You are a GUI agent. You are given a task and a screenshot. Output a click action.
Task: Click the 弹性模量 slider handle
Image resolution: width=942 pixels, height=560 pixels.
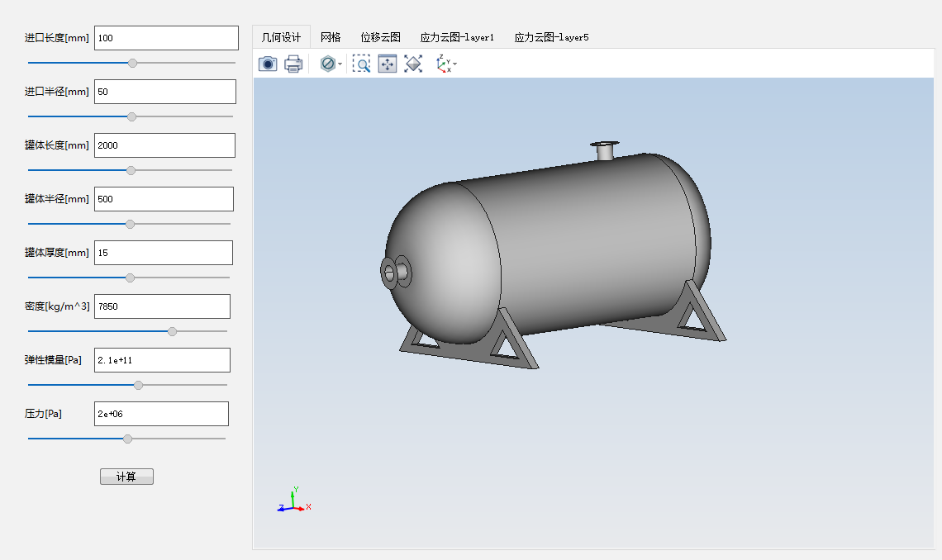138,386
